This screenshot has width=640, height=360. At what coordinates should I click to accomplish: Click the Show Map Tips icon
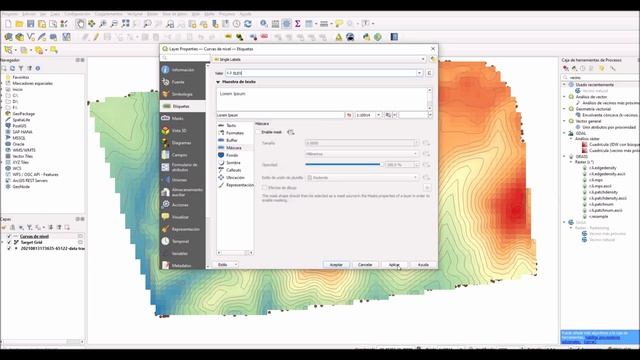tap(339, 24)
